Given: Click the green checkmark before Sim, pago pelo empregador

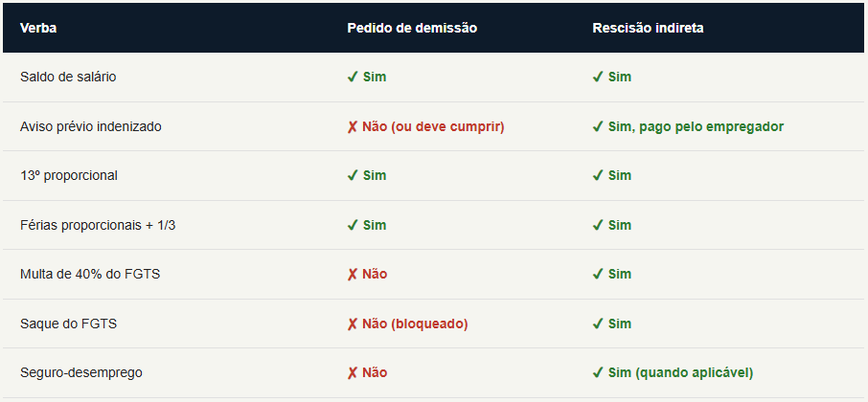Looking at the screenshot, I should pos(597,127).
